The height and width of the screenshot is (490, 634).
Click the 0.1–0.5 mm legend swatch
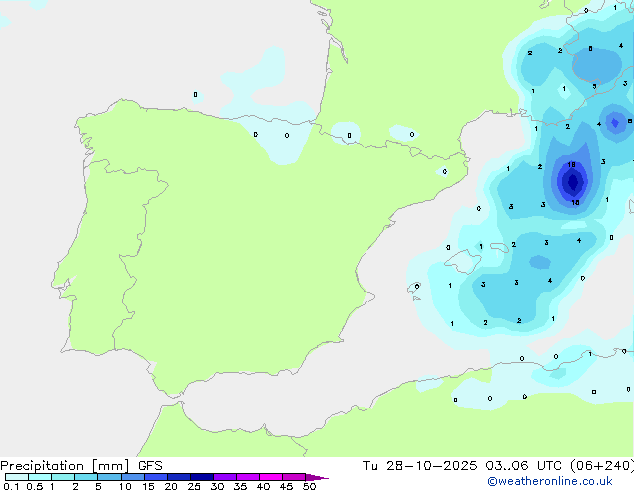[x=17, y=477]
